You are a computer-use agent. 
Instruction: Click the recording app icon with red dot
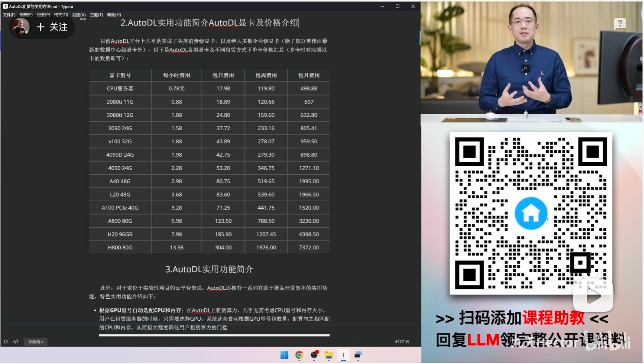[314, 355]
